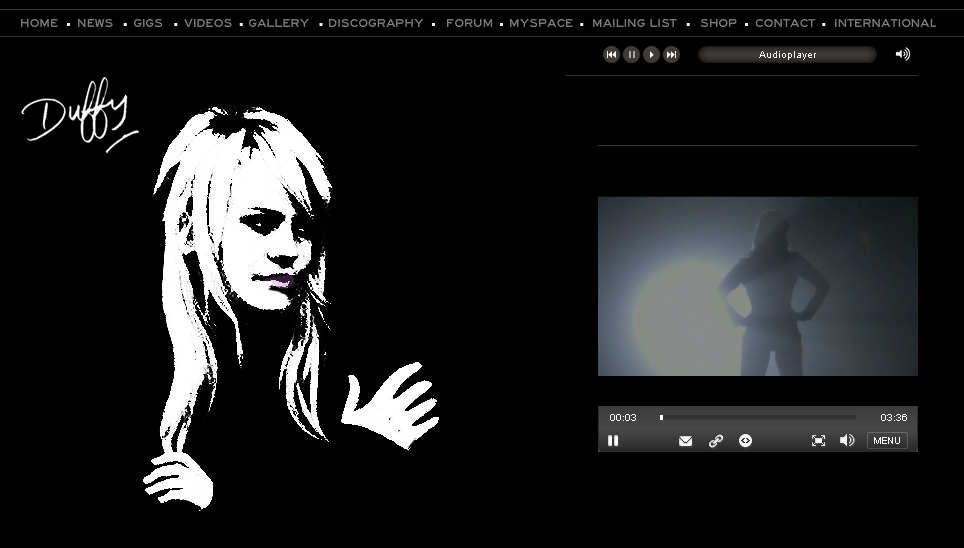
Task: Open the VIDEOS page
Action: point(208,23)
